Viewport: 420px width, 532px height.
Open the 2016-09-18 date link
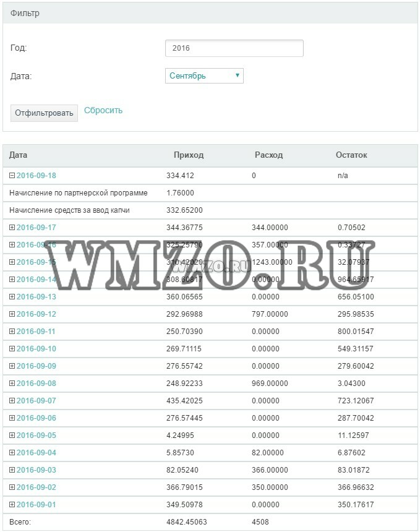pyautogui.click(x=36, y=176)
